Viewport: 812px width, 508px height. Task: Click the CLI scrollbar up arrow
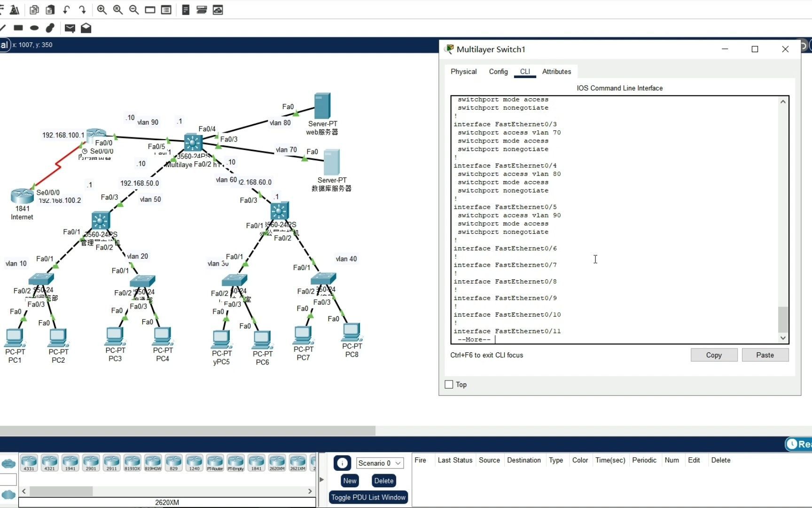pos(783,102)
